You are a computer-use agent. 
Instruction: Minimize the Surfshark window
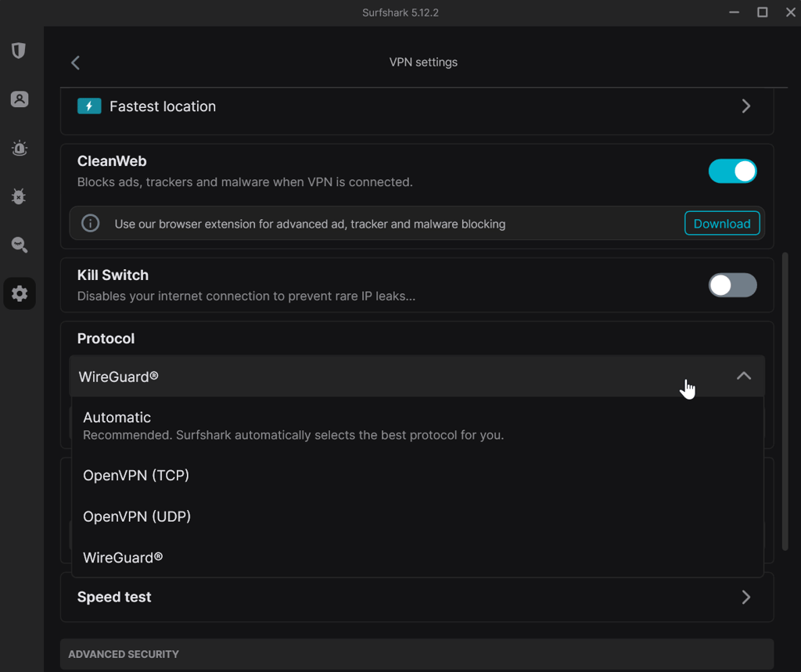734,13
